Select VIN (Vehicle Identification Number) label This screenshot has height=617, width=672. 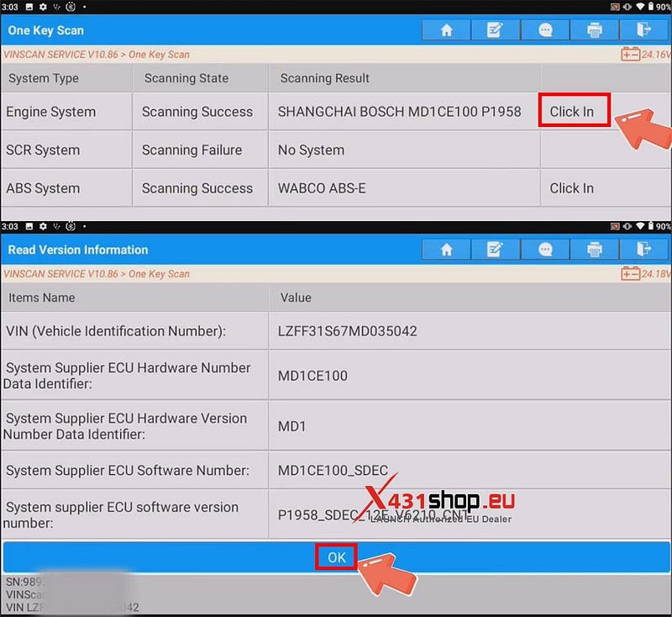(x=116, y=331)
